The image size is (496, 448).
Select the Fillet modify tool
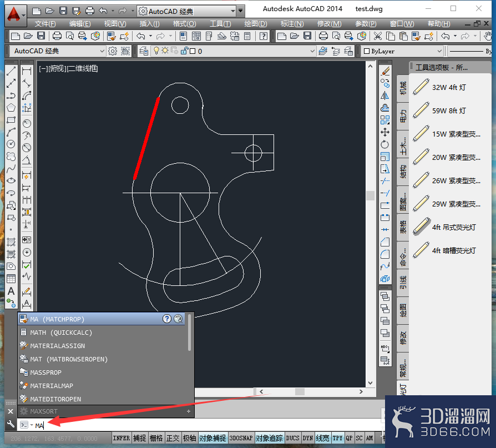tap(385, 254)
